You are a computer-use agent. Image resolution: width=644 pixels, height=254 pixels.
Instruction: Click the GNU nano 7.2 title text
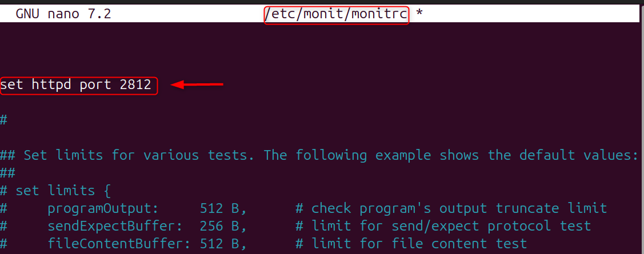[x=63, y=14]
